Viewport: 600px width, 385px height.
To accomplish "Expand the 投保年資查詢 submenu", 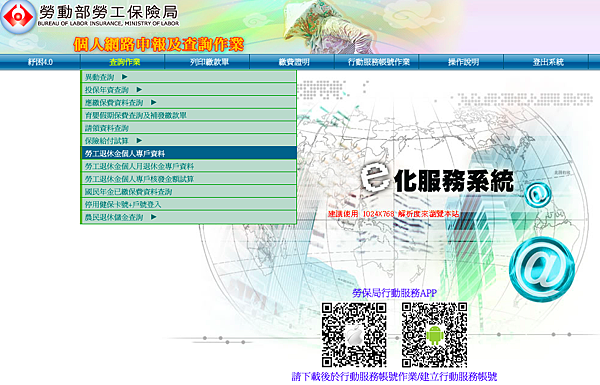I will coord(189,90).
